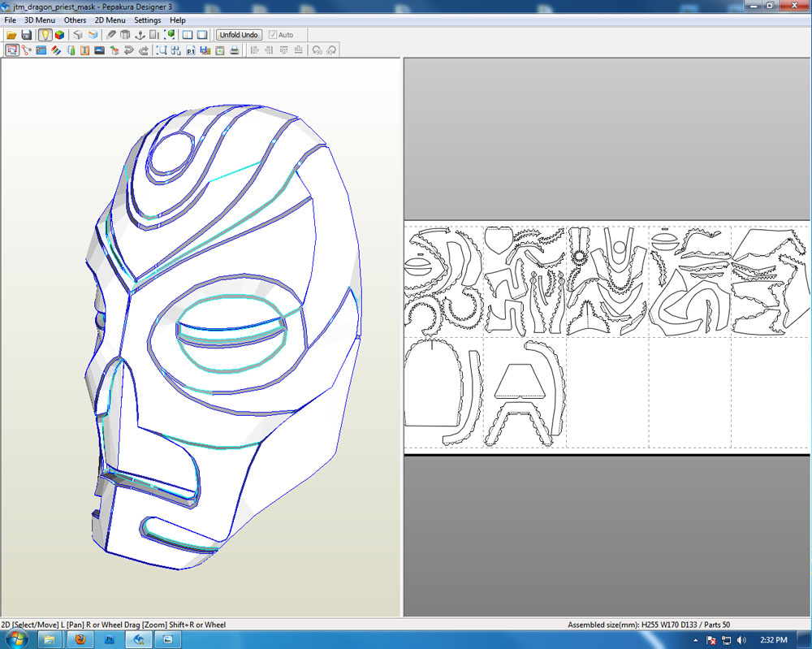Open the 3D Menu

click(39, 20)
